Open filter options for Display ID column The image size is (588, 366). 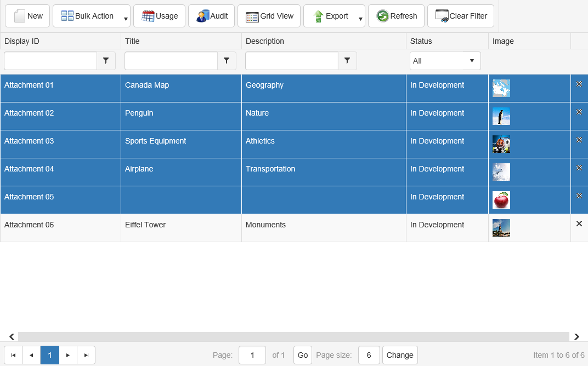pyautogui.click(x=106, y=61)
